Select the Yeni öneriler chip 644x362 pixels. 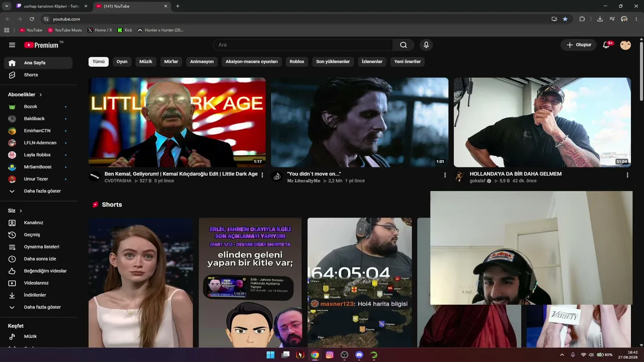point(408,61)
